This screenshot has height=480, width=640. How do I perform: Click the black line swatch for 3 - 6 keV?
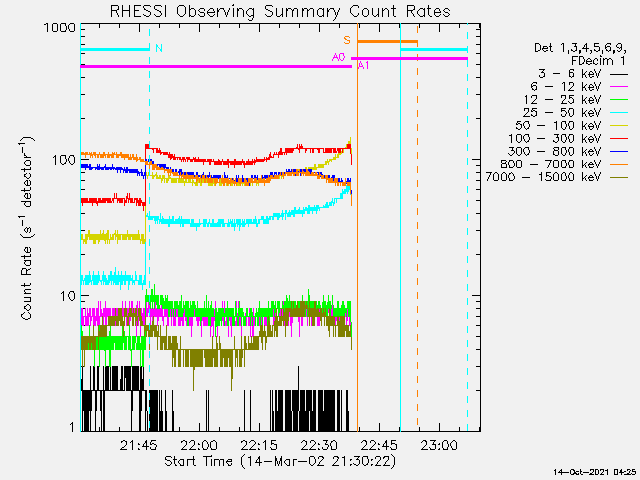(619, 74)
